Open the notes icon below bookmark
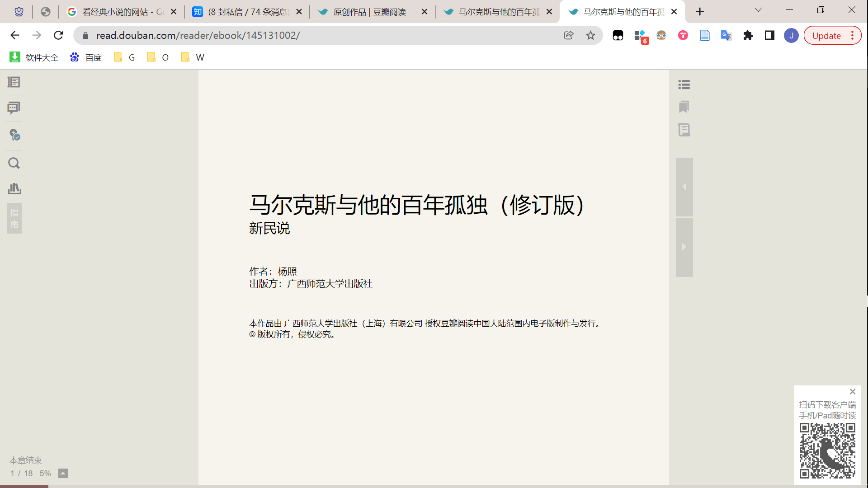 (684, 130)
